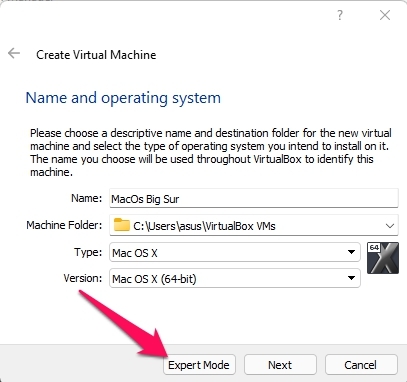Switch to Expert Mode
Image resolution: width=407 pixels, height=382 pixels.
199,365
